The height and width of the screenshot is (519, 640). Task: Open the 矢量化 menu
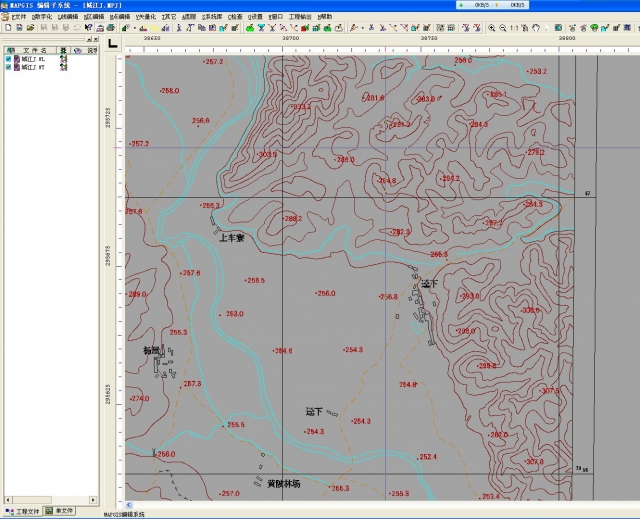(147, 17)
